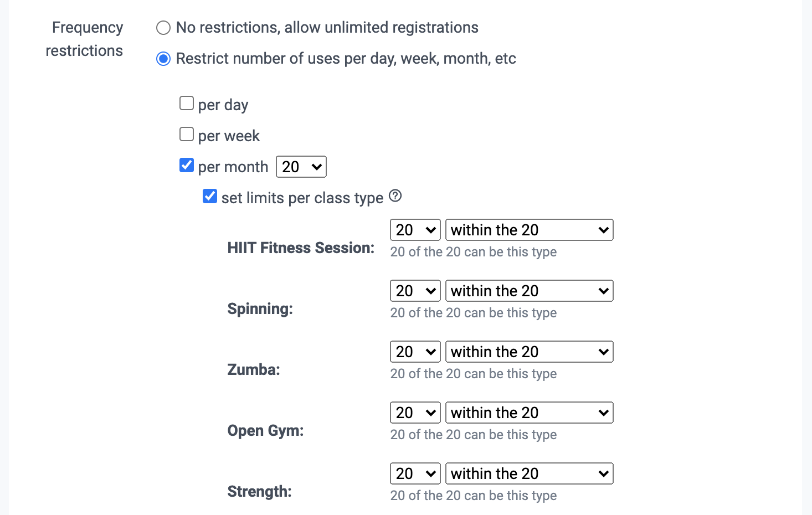Image resolution: width=812 pixels, height=515 pixels.
Task: Open HIIT Fitness Session scope dropdown
Action: click(529, 230)
